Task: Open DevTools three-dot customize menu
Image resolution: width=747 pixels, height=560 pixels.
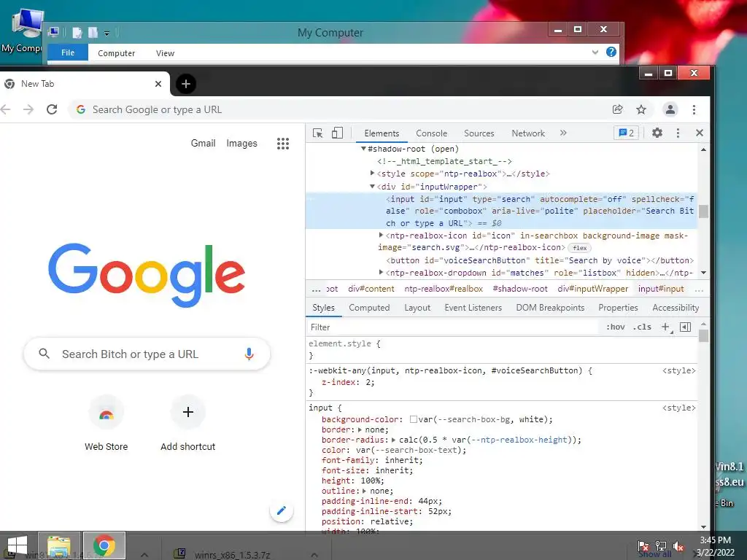Action: [678, 133]
